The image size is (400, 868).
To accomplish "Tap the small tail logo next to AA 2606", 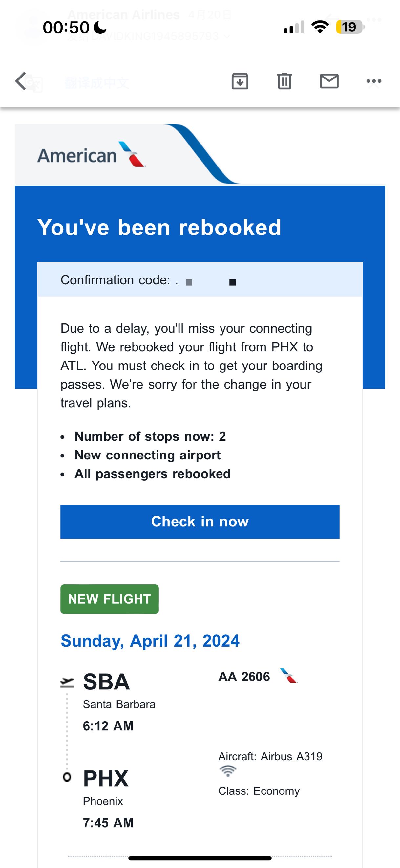I will pos(288,676).
